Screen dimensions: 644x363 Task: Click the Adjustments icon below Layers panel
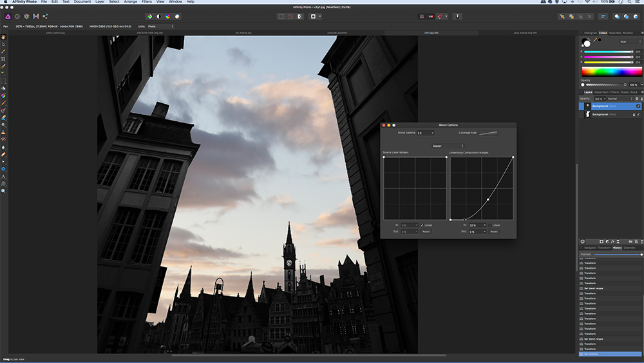607,242
